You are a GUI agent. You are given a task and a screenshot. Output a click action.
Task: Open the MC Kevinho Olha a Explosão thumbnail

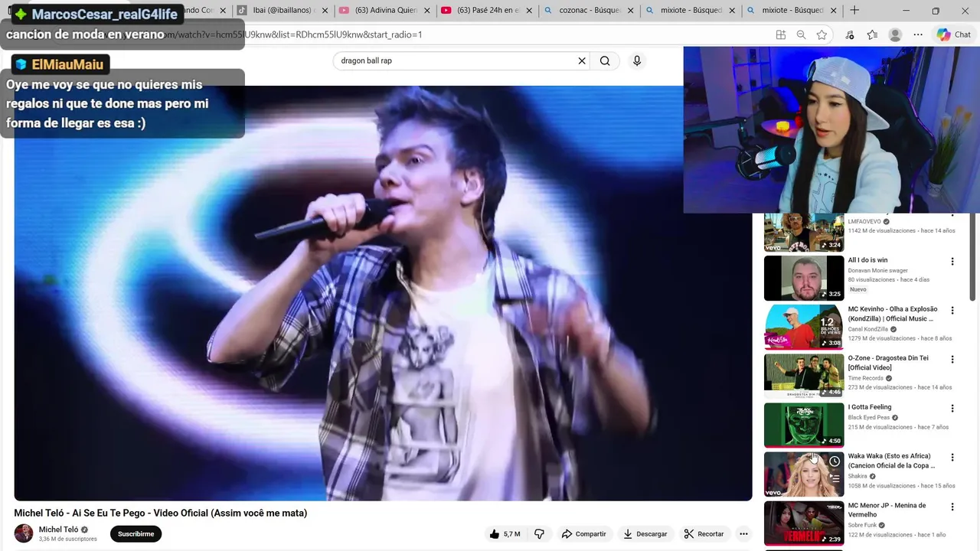pos(804,327)
